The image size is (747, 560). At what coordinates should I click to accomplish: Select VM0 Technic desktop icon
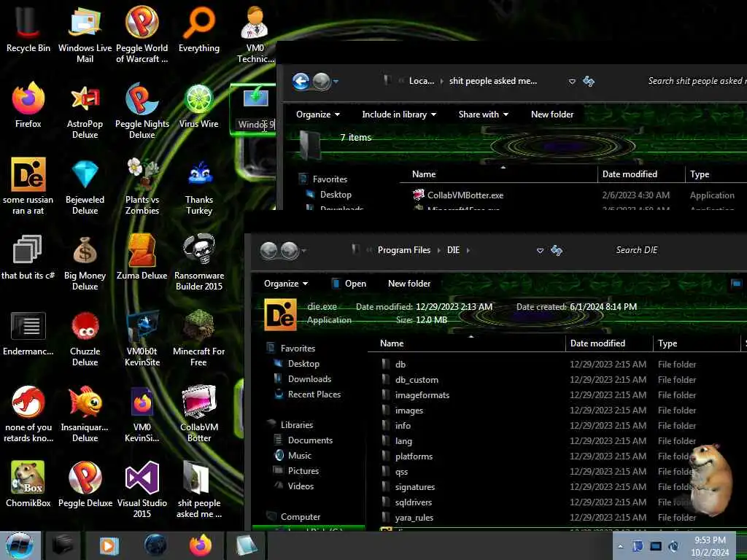[255, 34]
